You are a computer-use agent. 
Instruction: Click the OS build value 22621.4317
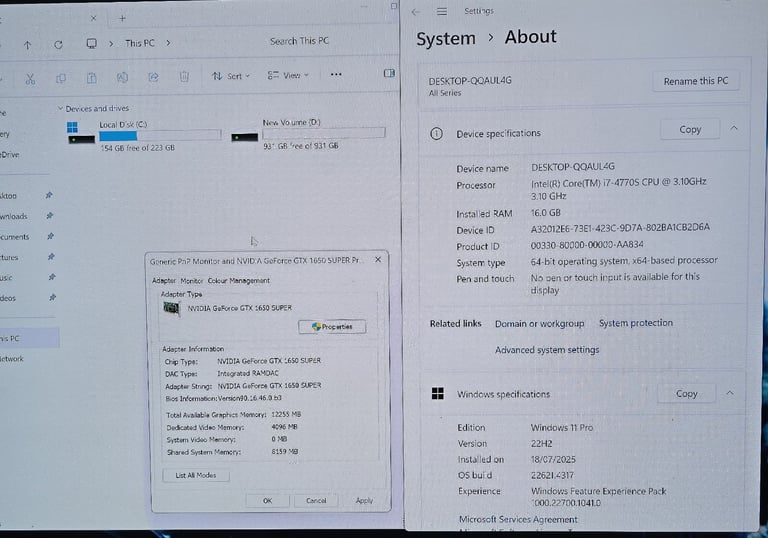click(x=552, y=475)
